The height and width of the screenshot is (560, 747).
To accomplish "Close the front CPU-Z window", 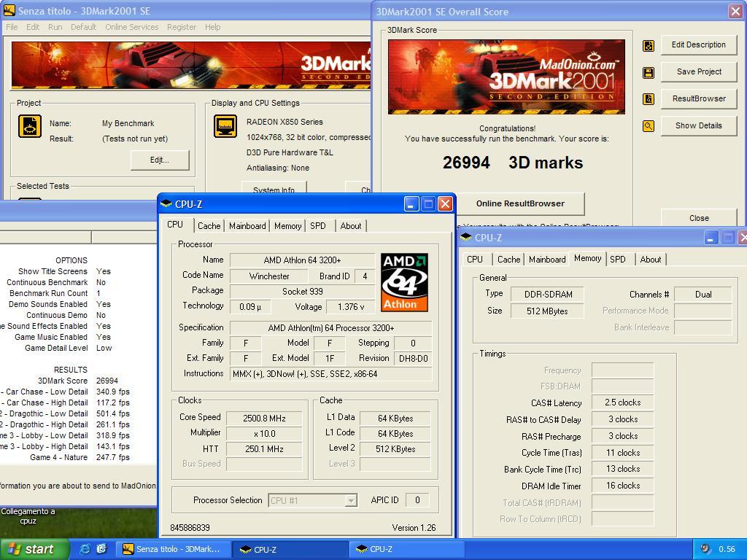I will pyautogui.click(x=445, y=204).
